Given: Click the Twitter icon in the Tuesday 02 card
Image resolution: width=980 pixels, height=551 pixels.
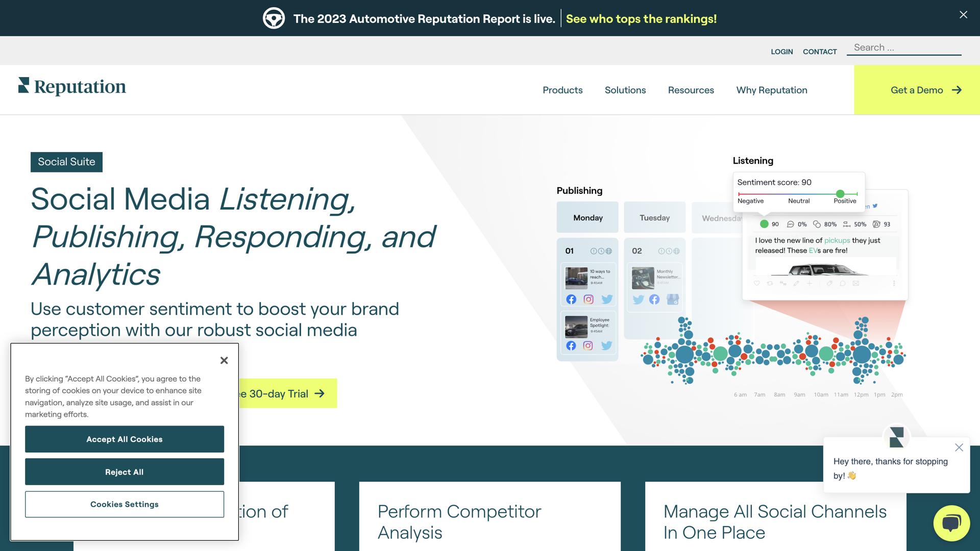Looking at the screenshot, I should click(x=638, y=299).
